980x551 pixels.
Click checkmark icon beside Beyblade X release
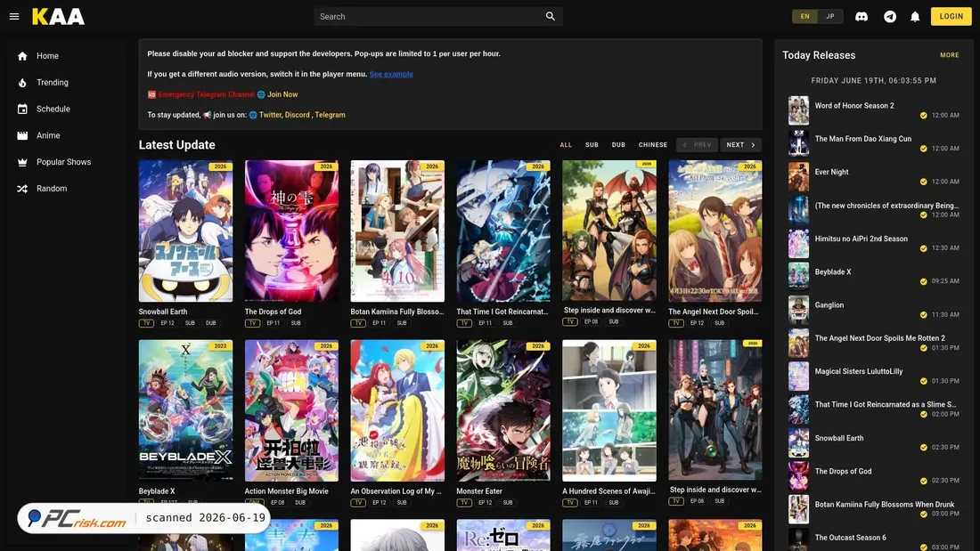coord(923,281)
